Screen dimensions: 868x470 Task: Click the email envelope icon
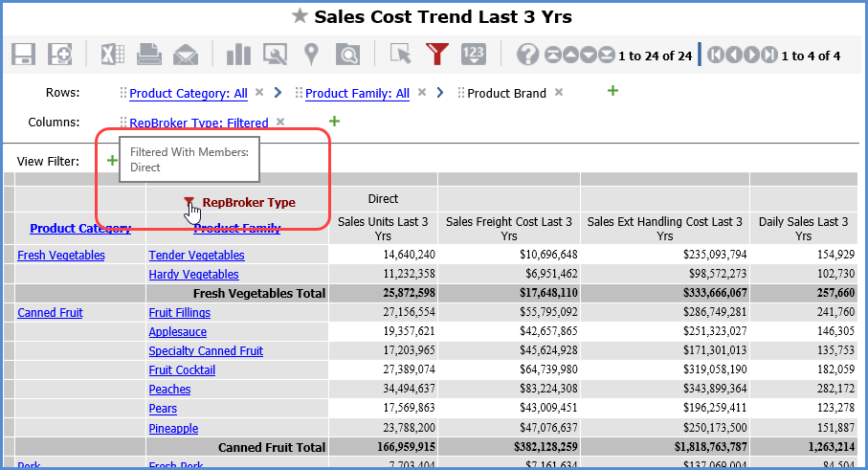[x=186, y=55]
